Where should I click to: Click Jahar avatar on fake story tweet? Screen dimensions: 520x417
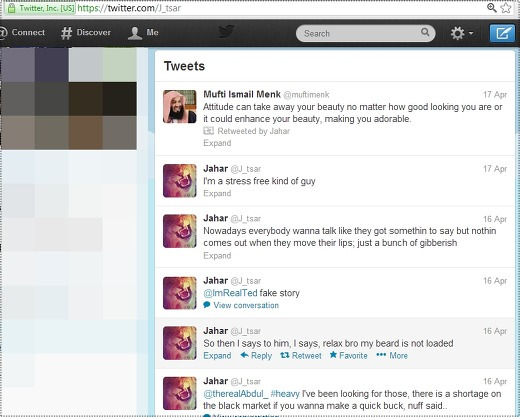tap(180, 293)
